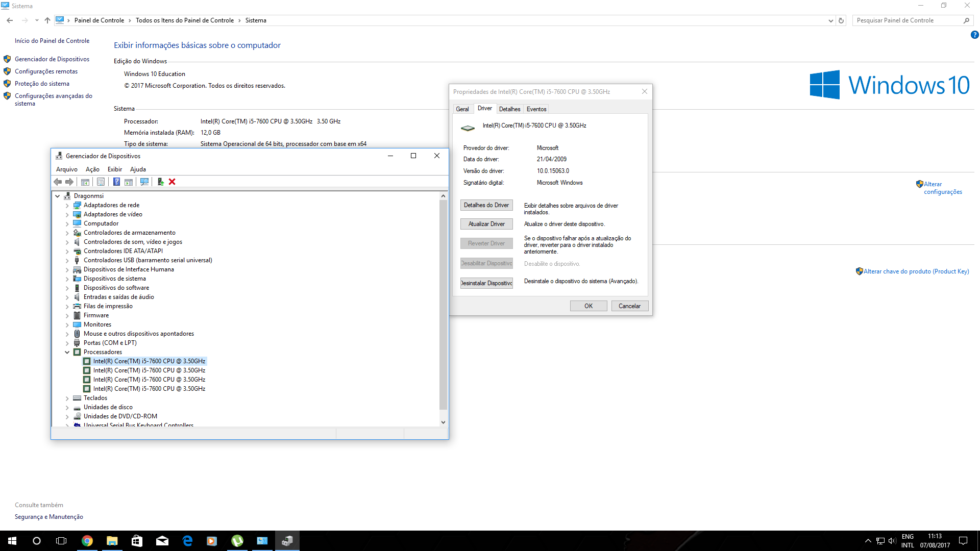Collapse the Processadores node
The width and height of the screenshot is (980, 551).
67,352
